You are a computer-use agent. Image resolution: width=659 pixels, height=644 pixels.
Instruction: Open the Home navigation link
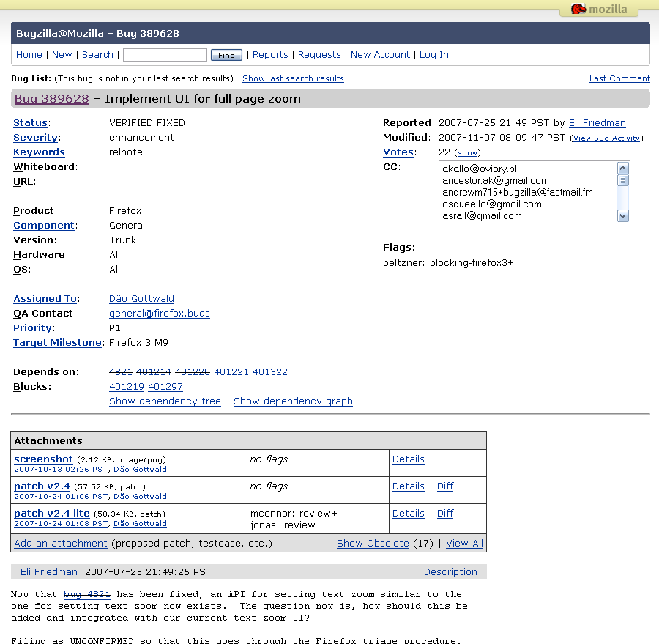(x=29, y=55)
